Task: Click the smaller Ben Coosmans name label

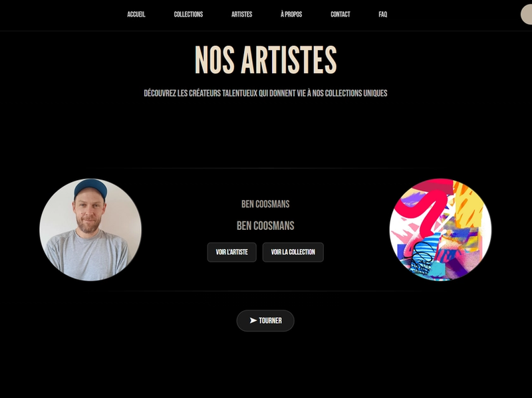Action: [265, 204]
